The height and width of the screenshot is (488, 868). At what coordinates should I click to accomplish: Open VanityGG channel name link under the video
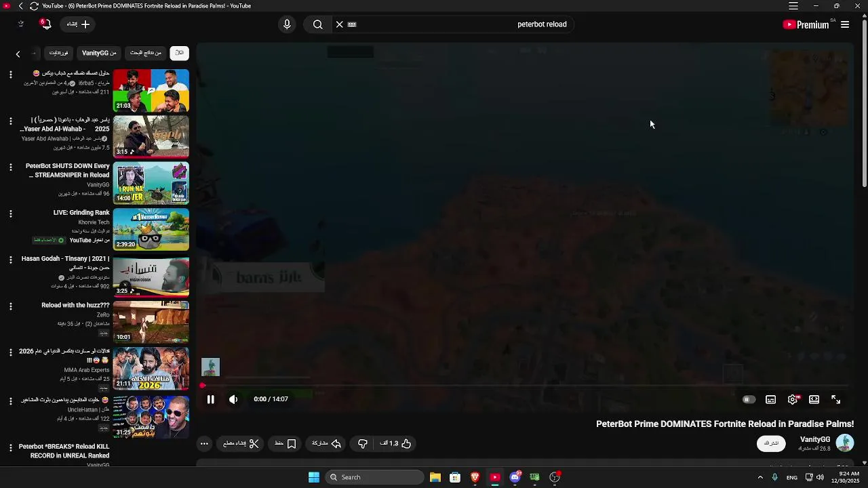815,439
